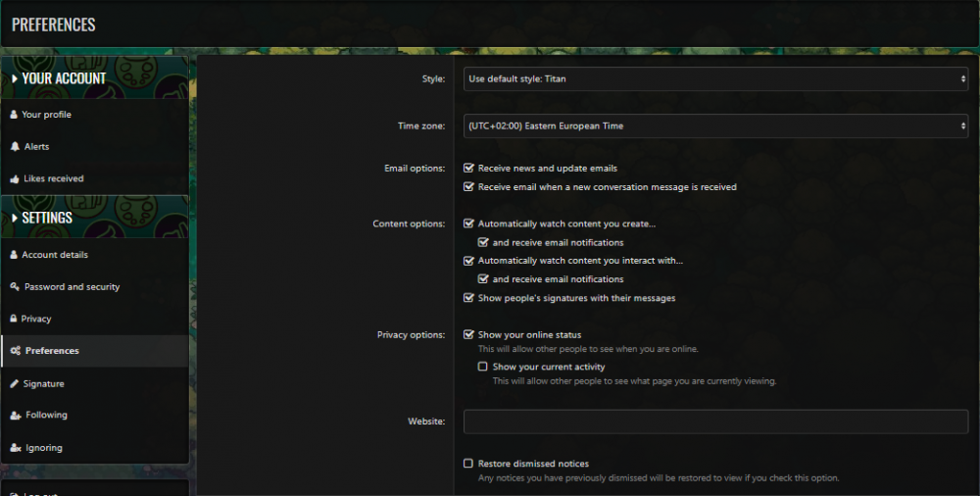This screenshot has width=980, height=496.
Task: Collapse the Your Account section header
Action: (x=59, y=78)
